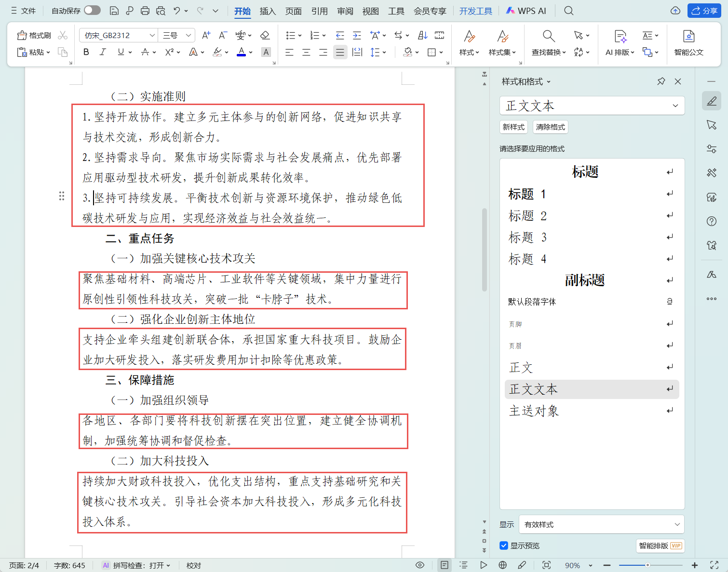728x572 pixels.
Task: Click the center align icon
Action: click(306, 52)
